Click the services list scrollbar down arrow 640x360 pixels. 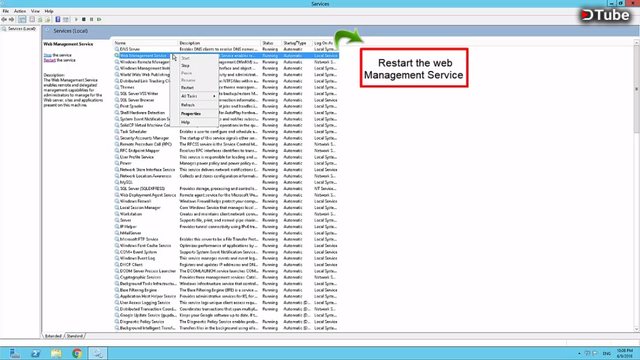click(x=636, y=329)
